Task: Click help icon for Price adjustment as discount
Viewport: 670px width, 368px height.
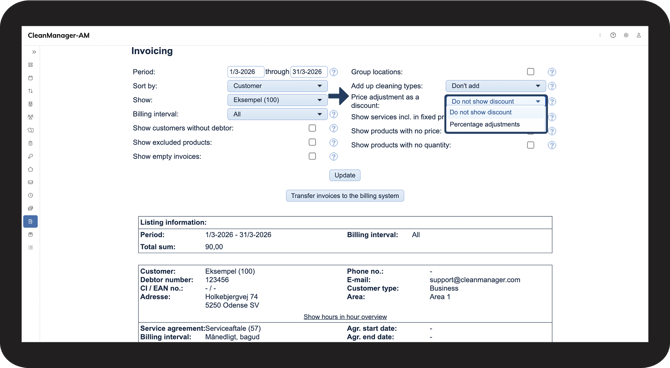Action: (x=552, y=102)
